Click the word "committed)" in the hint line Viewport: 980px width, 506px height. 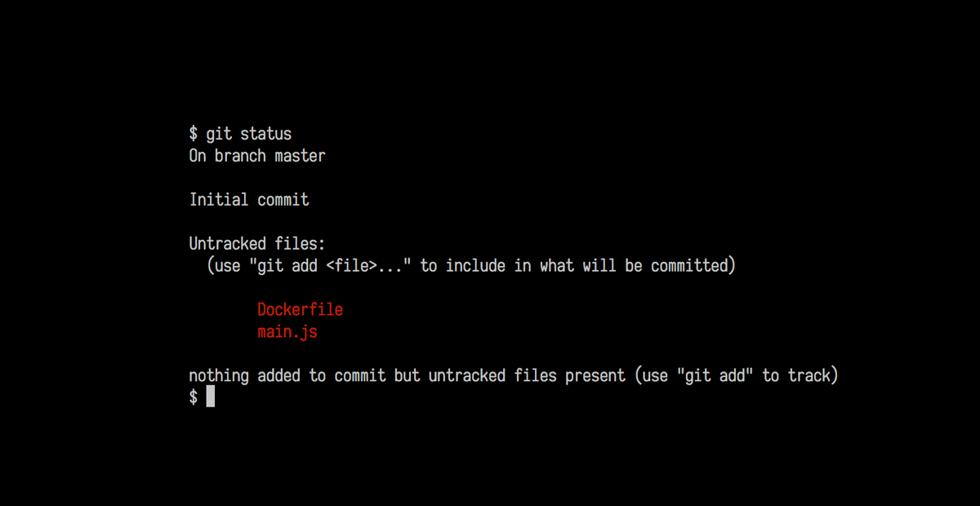coord(693,266)
